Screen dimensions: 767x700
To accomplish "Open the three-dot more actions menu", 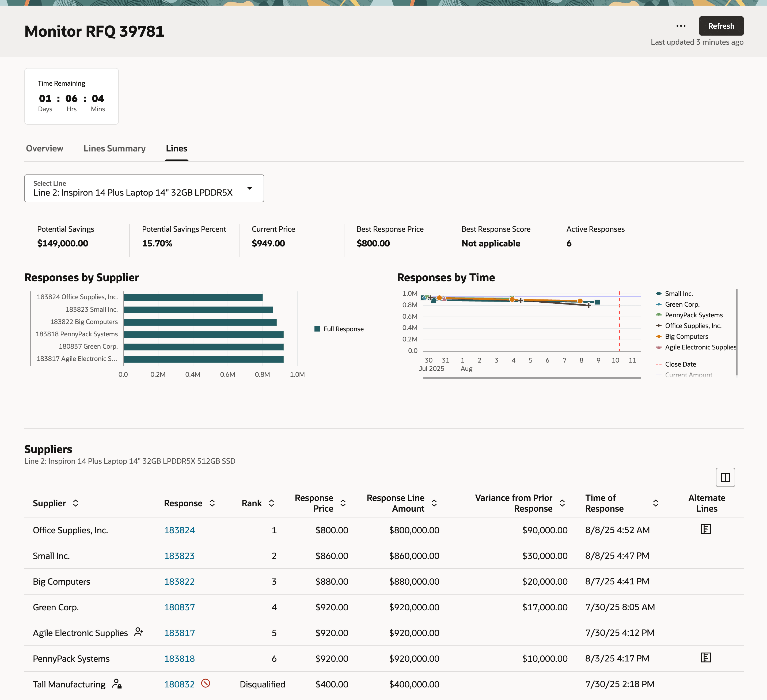I will click(681, 26).
